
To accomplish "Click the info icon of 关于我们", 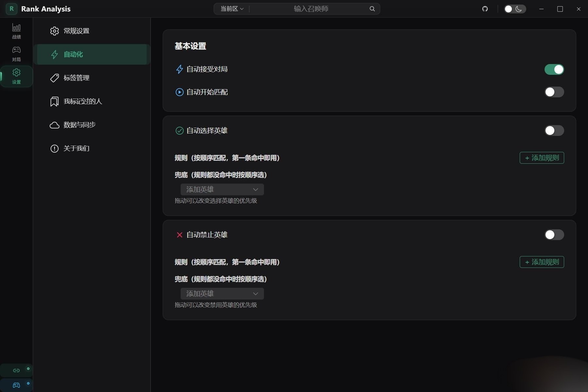I will [x=54, y=149].
